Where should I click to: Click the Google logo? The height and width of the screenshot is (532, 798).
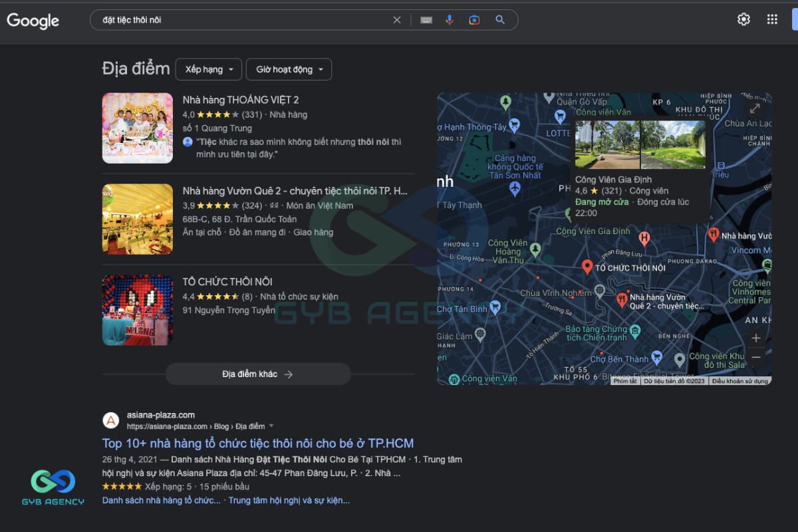pos(33,21)
